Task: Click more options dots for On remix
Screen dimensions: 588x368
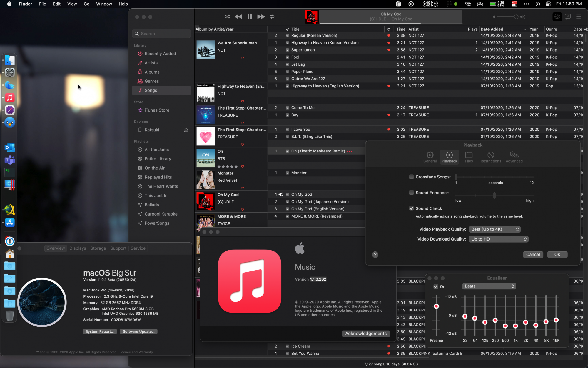Action: click(350, 151)
